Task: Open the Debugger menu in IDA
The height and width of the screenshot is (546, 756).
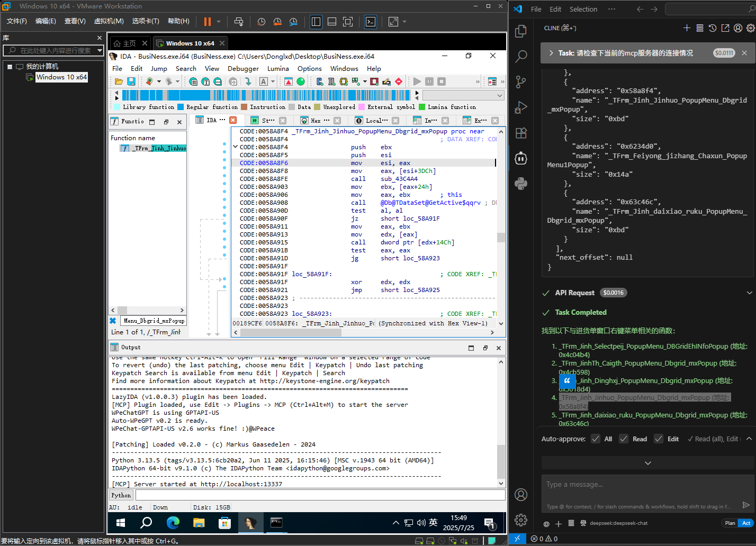Action: [x=243, y=69]
